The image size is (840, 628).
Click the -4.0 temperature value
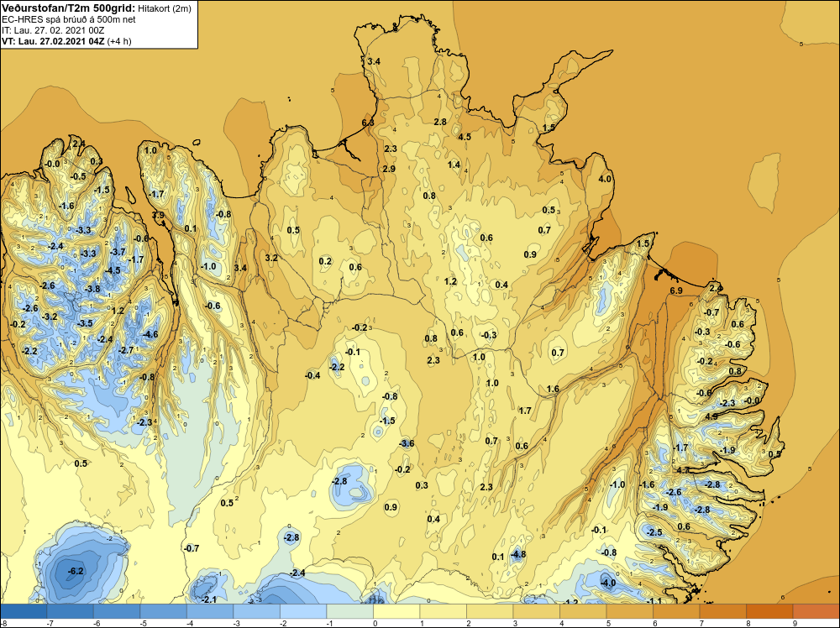pos(608,583)
